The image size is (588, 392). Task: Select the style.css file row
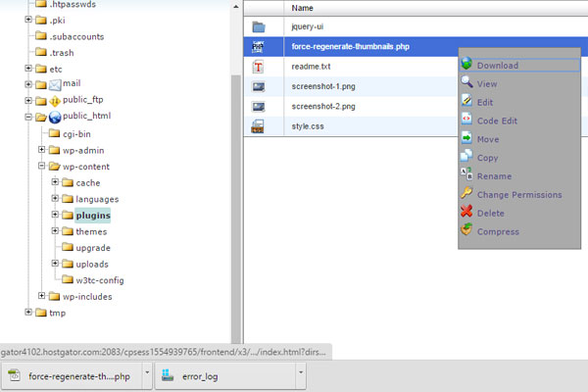(351, 126)
